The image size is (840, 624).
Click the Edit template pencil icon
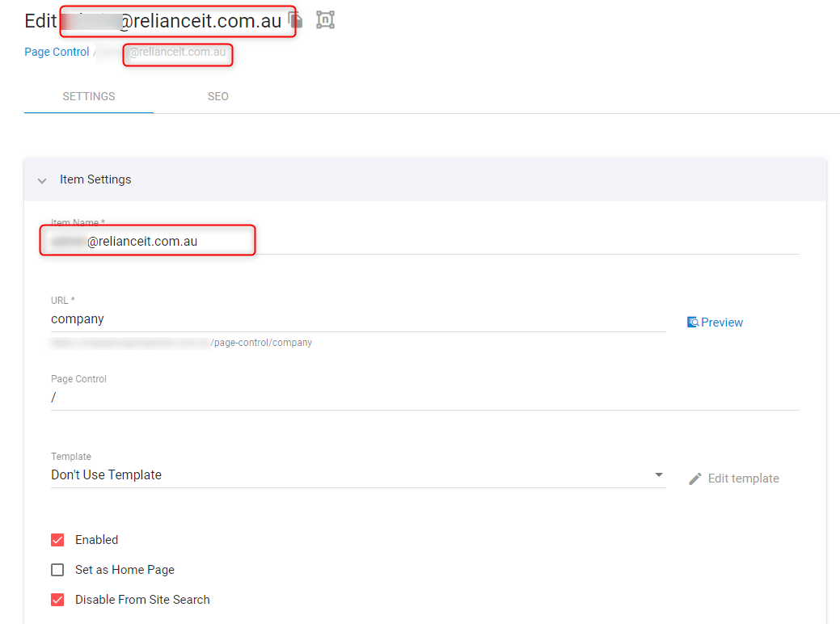694,479
